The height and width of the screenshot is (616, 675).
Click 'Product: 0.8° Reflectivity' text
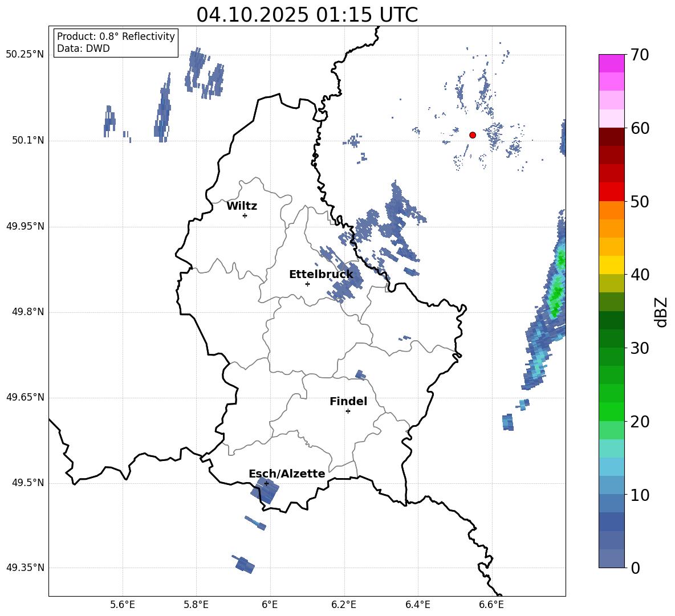116,36
